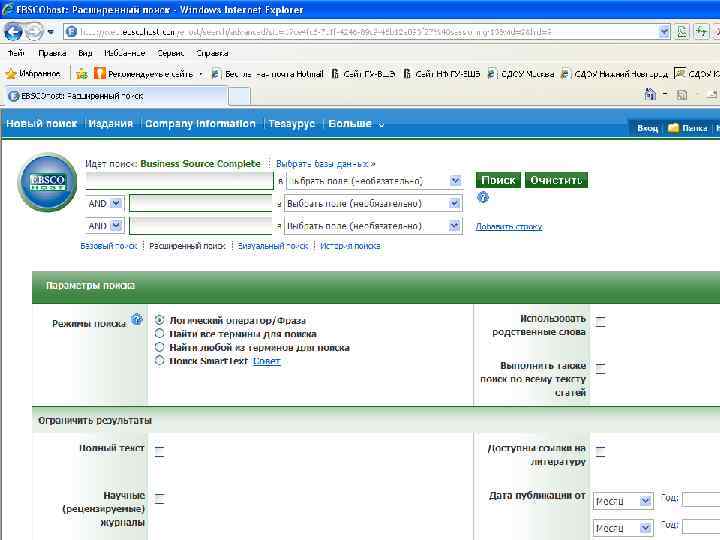This screenshot has height=540, width=720.
Task: Select Логический оператор/Фраза radio button
Action: (x=159, y=320)
